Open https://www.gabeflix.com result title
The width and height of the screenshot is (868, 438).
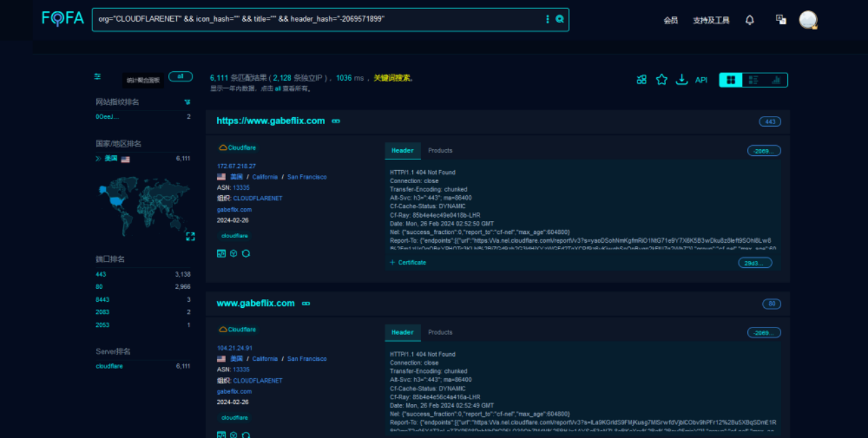point(271,121)
